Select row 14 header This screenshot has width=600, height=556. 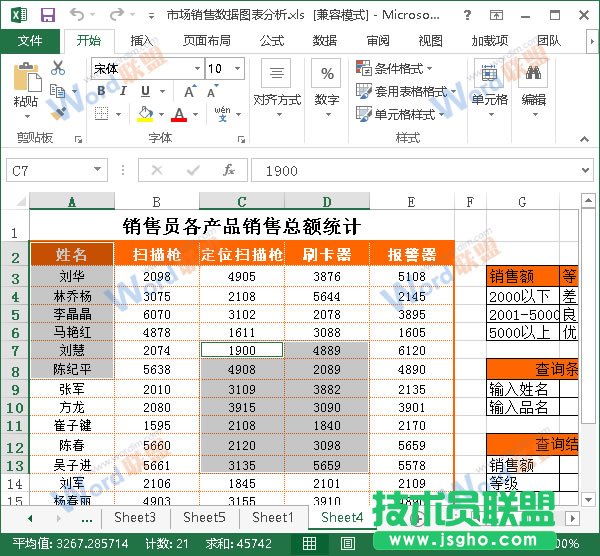click(15, 484)
